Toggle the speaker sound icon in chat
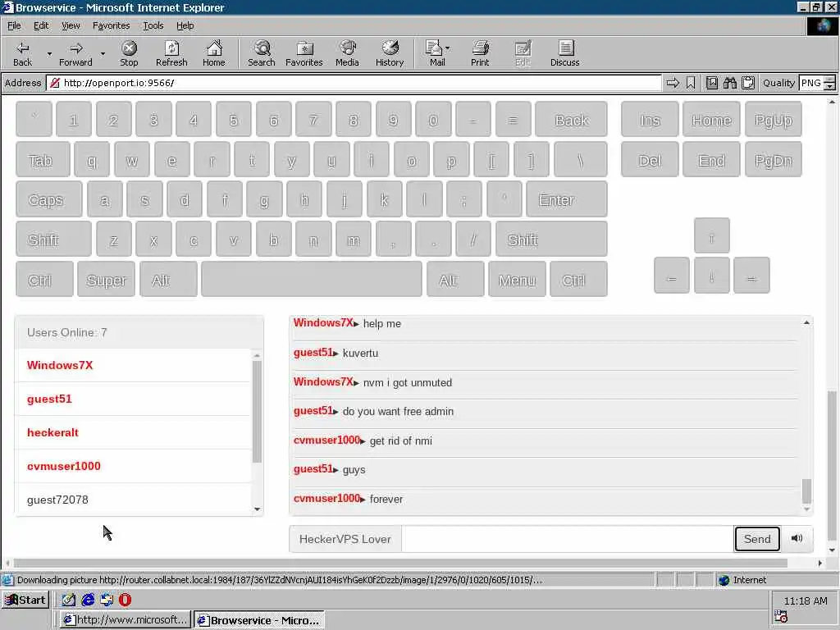 click(797, 538)
